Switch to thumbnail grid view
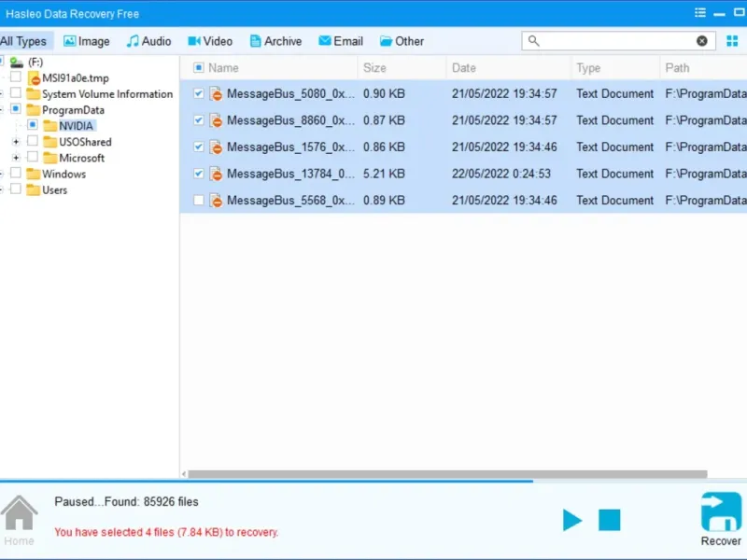 (x=732, y=41)
